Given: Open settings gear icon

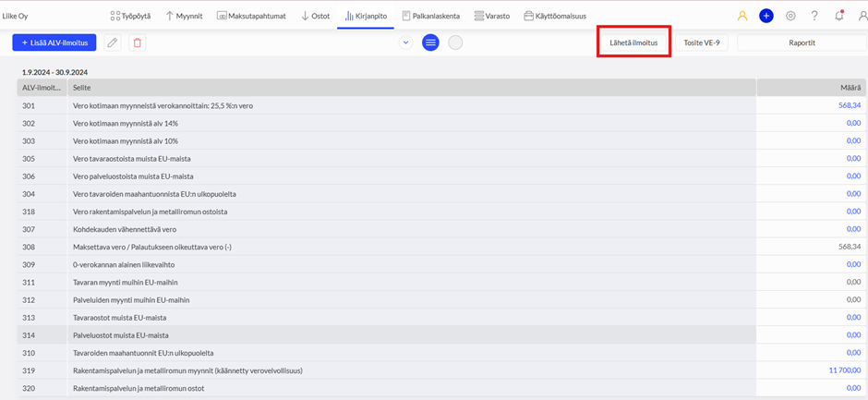Looking at the screenshot, I should pyautogui.click(x=790, y=16).
